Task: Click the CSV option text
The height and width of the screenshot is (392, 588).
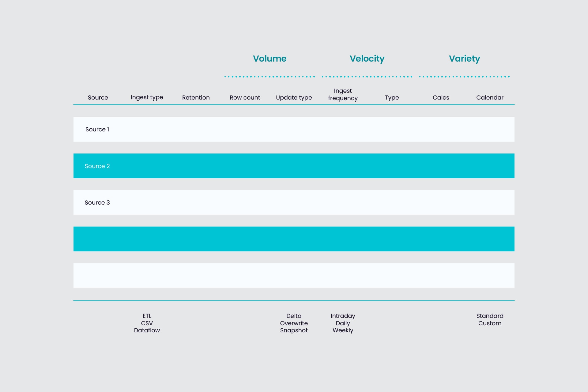Action: 147,323
